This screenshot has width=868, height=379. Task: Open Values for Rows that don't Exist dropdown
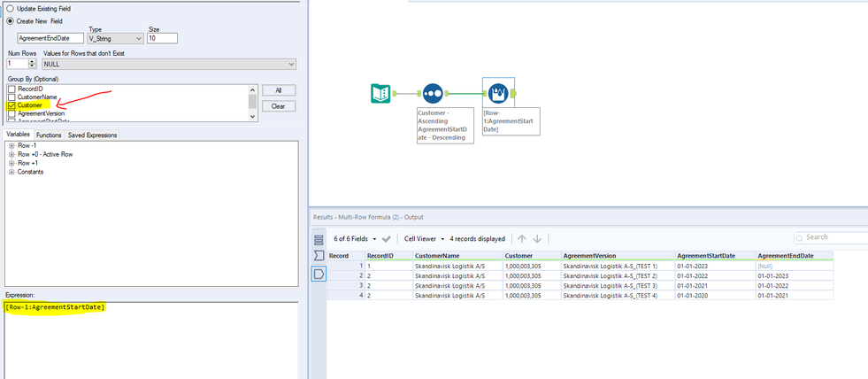point(169,65)
